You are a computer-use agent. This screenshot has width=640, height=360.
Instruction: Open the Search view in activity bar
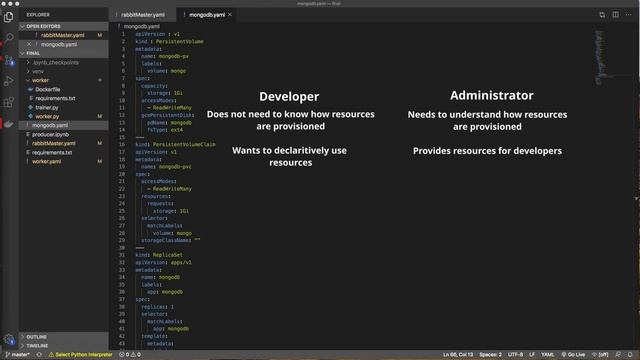tap(9, 38)
